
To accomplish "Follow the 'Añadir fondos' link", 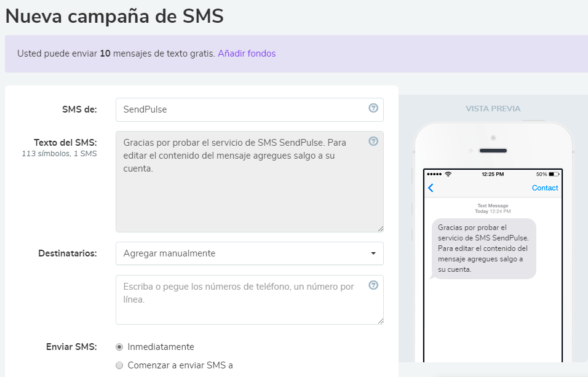I will pyautogui.click(x=247, y=54).
